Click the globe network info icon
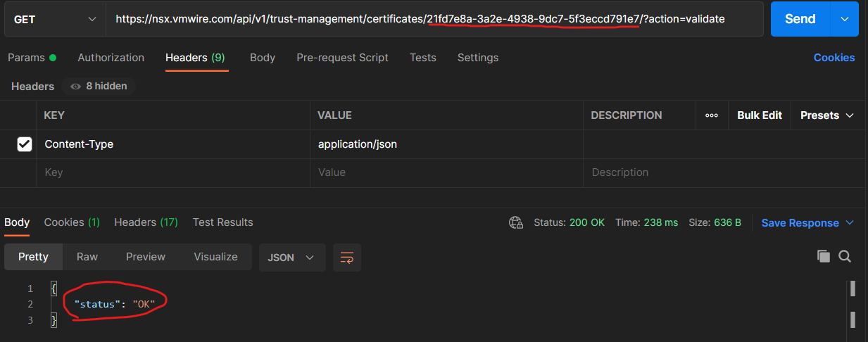 (516, 222)
